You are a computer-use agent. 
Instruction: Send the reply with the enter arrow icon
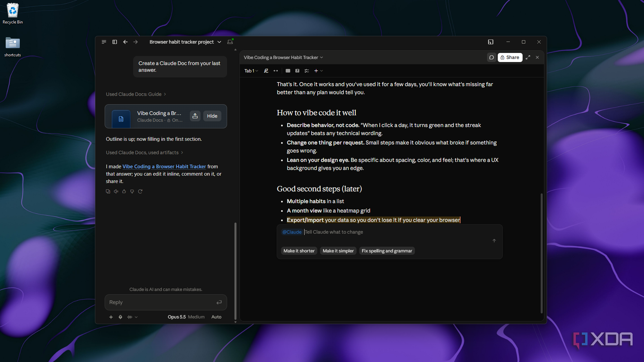pos(219,302)
